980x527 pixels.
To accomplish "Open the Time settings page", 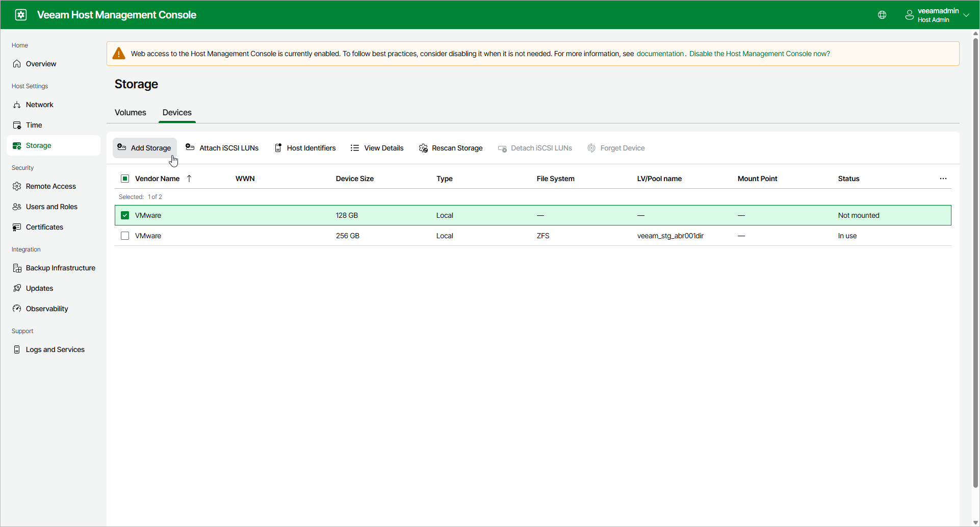I will [34, 125].
